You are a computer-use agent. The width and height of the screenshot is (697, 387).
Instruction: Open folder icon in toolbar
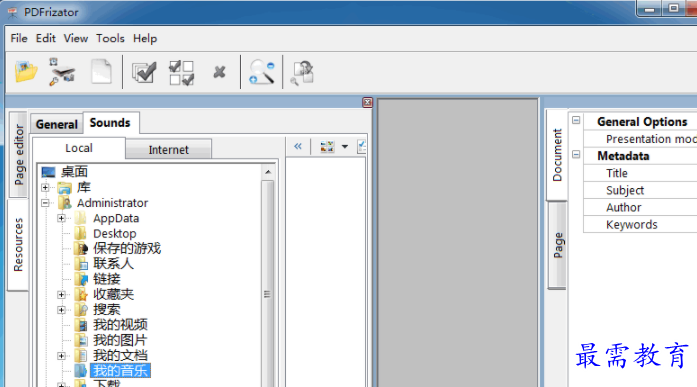click(26, 72)
